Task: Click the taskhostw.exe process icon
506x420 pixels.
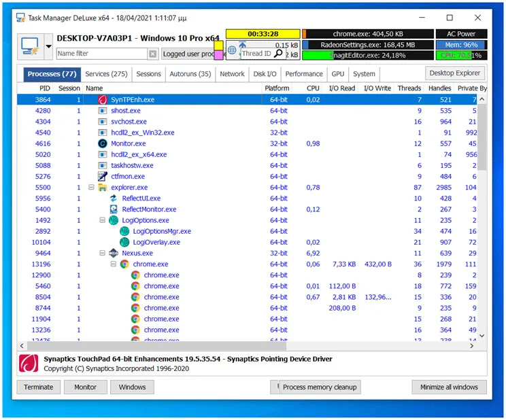Action: (102, 165)
